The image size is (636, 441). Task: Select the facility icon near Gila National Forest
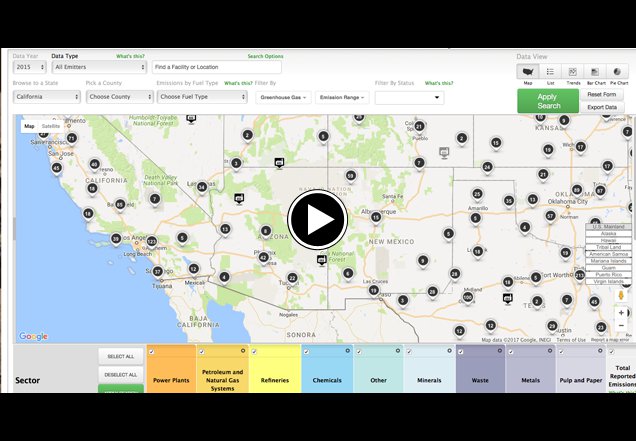[322, 260]
